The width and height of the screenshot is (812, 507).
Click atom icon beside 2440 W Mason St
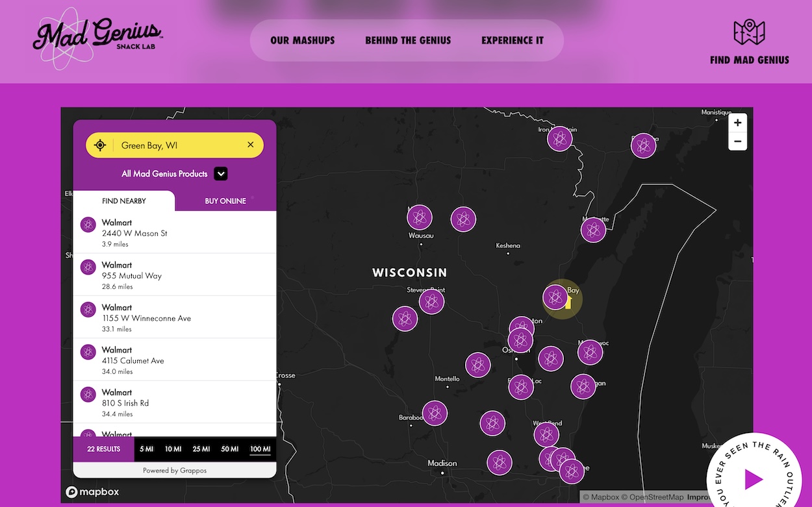(x=88, y=225)
